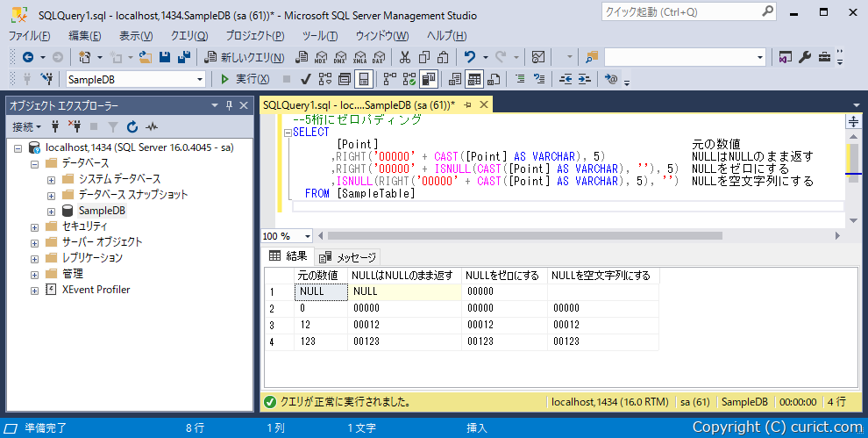This screenshot has height=438, width=868.
Task: Click the Disconnect icon in Object Explorer
Action: [x=75, y=127]
